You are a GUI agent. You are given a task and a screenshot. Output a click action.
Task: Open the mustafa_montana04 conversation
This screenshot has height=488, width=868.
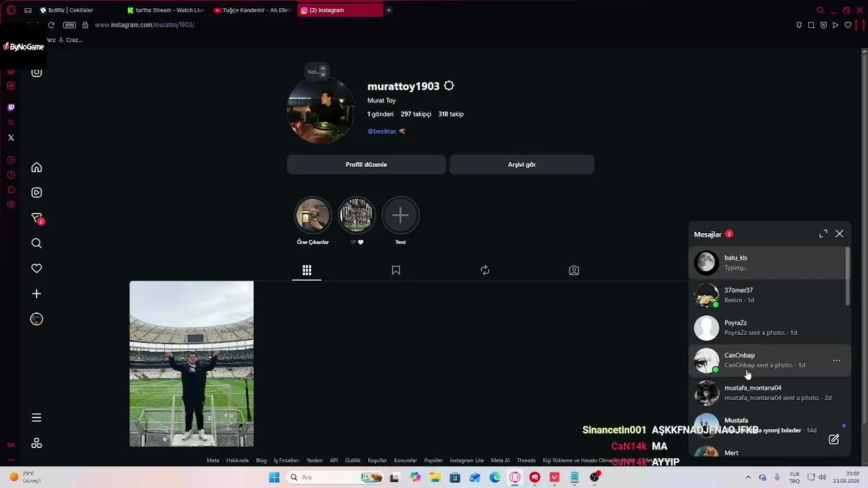pyautogui.click(x=768, y=392)
